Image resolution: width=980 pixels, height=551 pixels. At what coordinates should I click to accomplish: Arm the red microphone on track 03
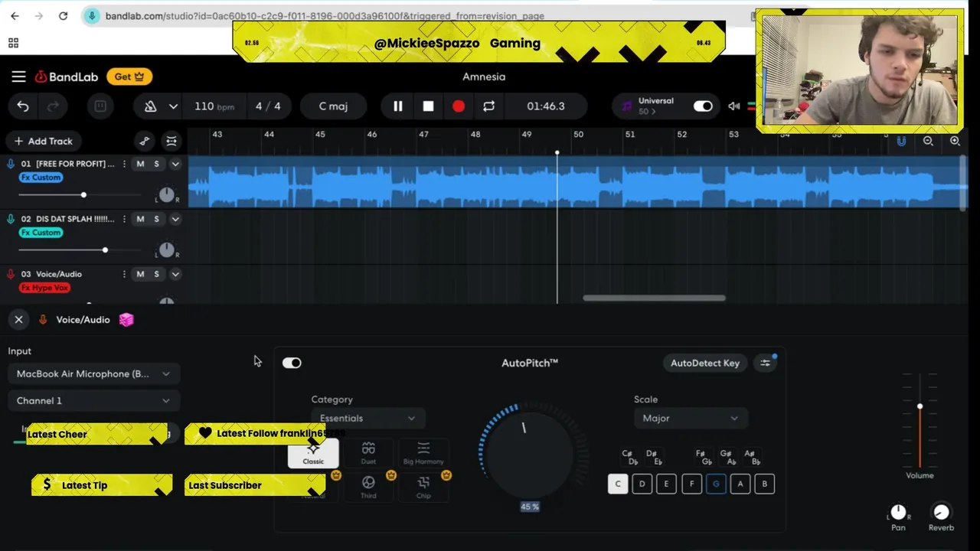pos(11,274)
